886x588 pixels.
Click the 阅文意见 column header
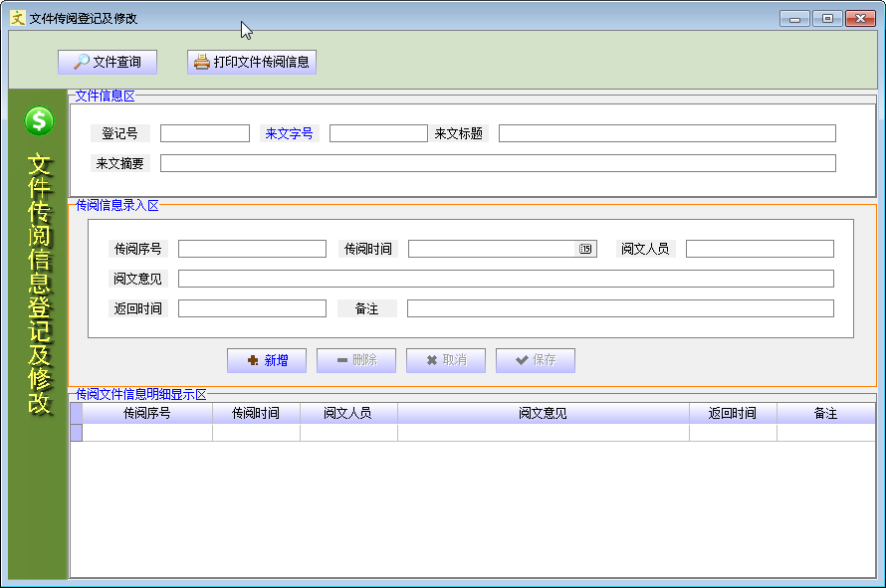point(543,414)
